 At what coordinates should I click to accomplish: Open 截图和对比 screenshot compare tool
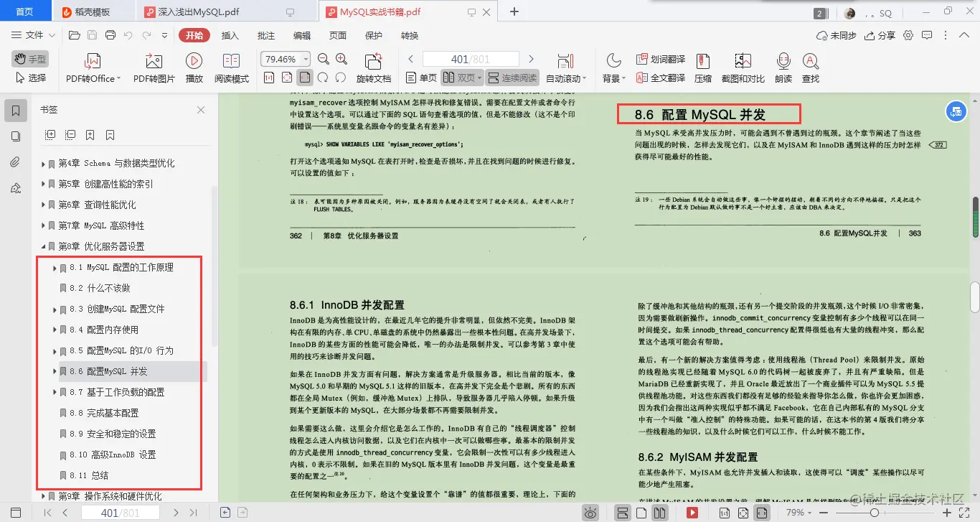(x=743, y=69)
